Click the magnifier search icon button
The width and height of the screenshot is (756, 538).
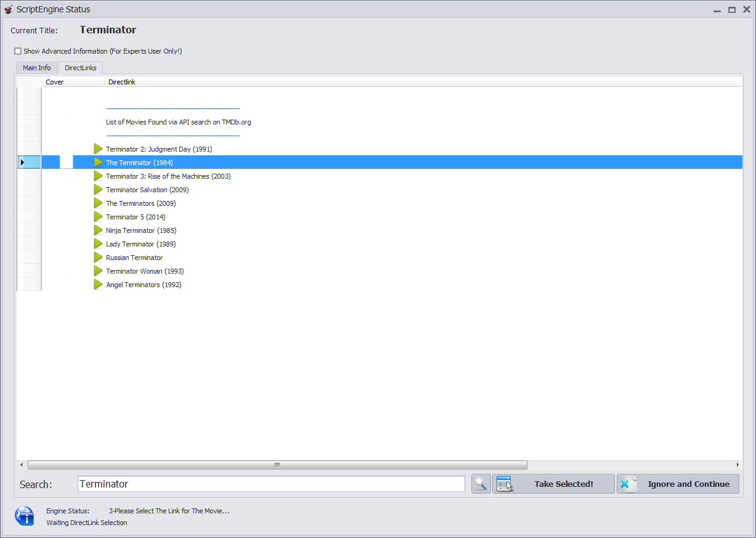coord(481,484)
